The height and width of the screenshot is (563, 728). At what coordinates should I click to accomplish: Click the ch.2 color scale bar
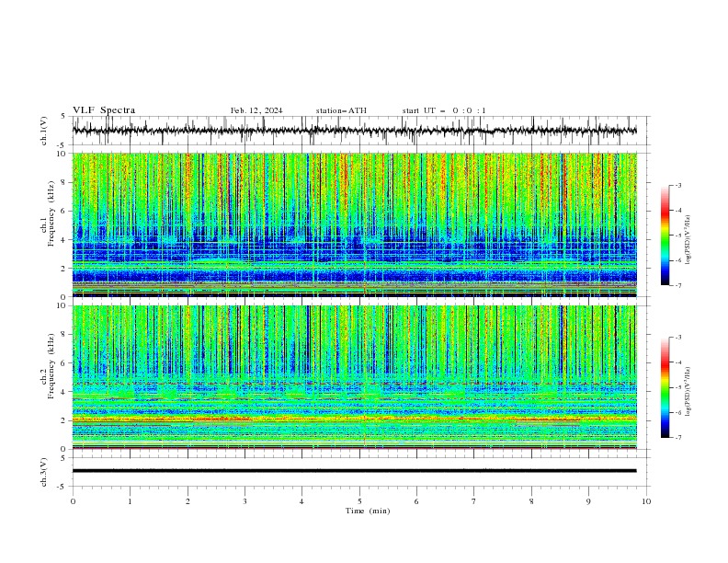point(665,387)
